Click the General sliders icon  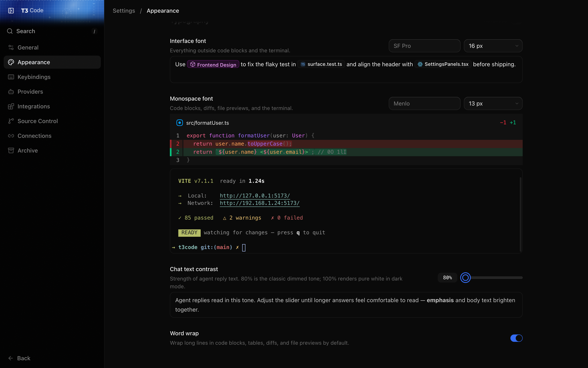click(x=11, y=47)
